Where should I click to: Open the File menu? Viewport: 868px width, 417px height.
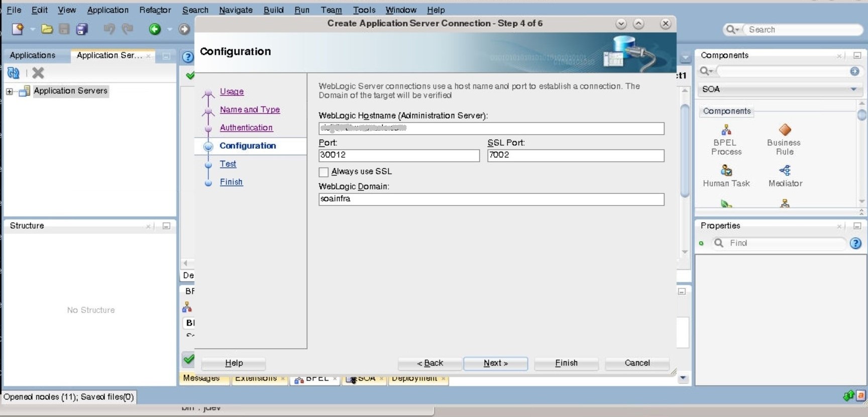point(14,10)
